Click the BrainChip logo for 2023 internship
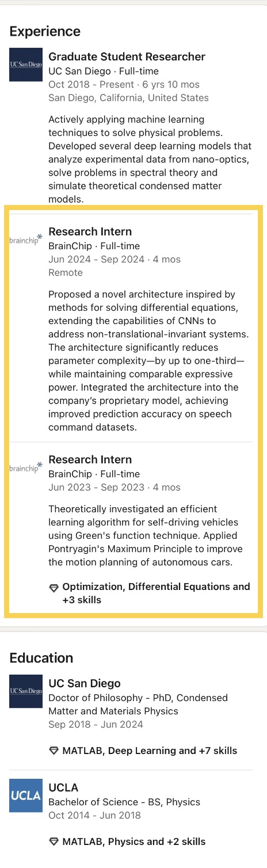267x868 pixels. 26,466
